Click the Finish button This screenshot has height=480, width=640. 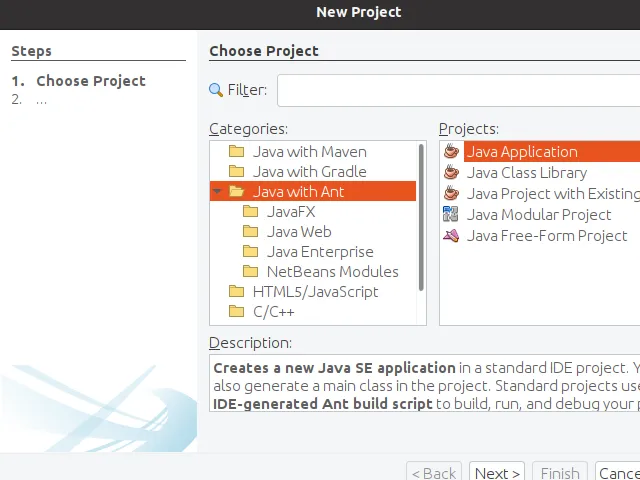560,473
